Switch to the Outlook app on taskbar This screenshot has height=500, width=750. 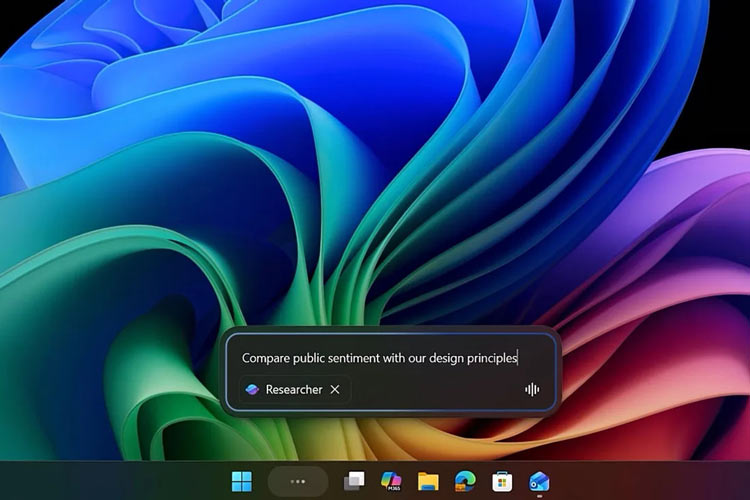tap(539, 481)
